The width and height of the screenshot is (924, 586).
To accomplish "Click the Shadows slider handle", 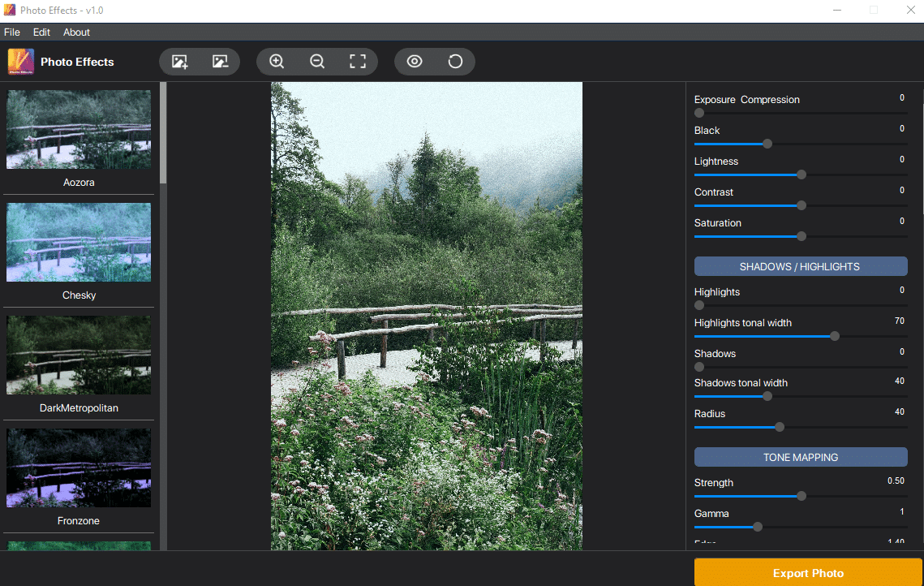I will click(x=699, y=367).
